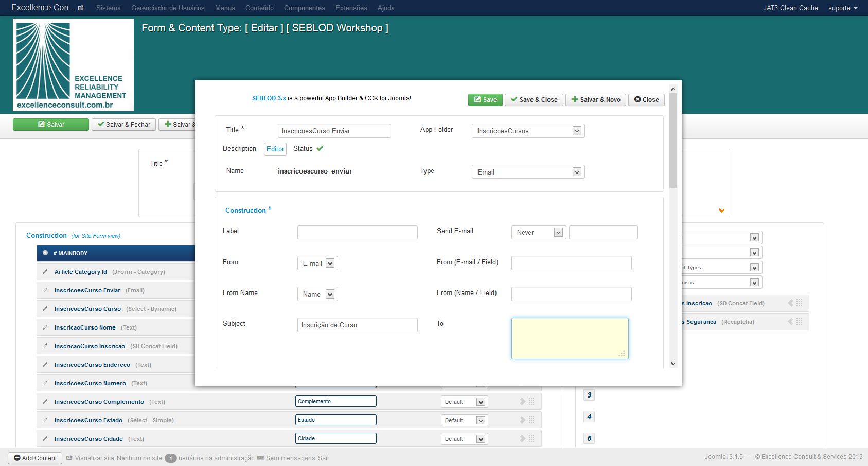Click the pencil icon beside Article Category Id
The image size is (868, 466).
[x=45, y=272]
